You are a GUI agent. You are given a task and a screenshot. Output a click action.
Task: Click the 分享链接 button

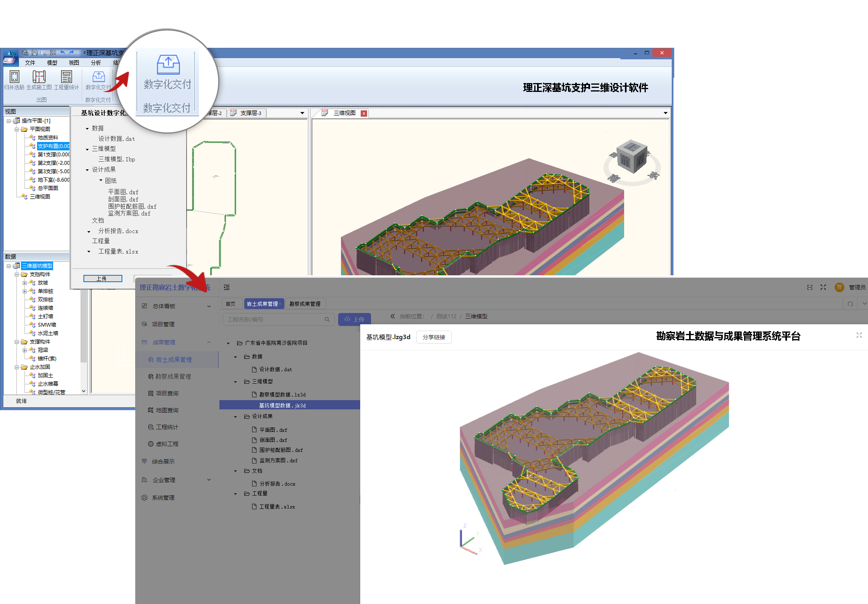434,337
